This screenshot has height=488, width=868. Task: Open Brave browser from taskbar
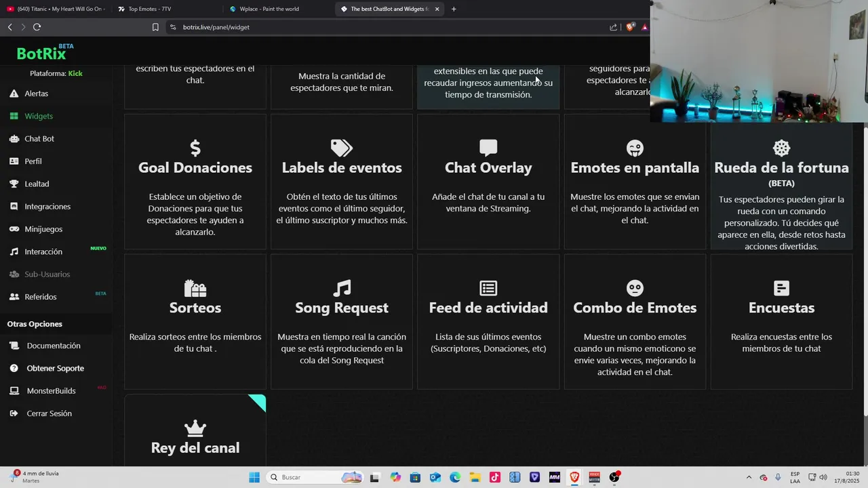pos(574,477)
